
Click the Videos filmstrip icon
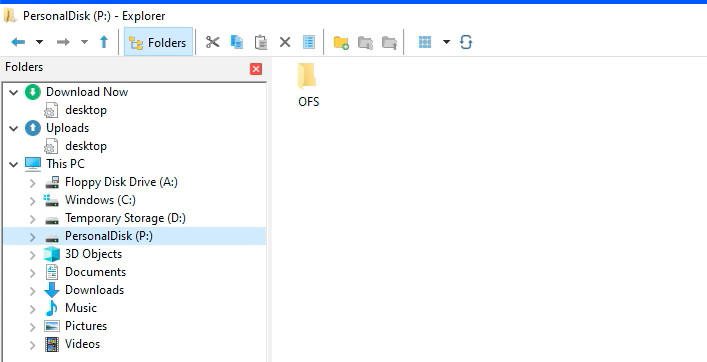(x=52, y=344)
